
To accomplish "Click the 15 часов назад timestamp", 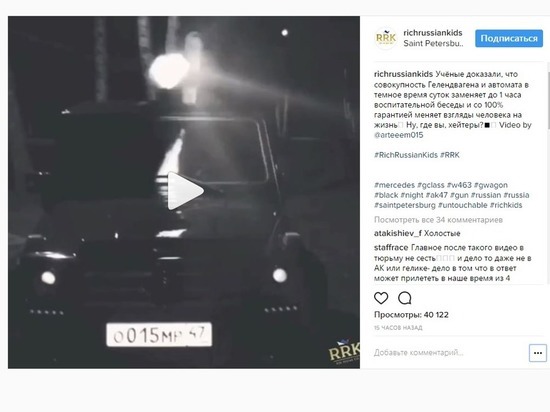I will (x=398, y=328).
